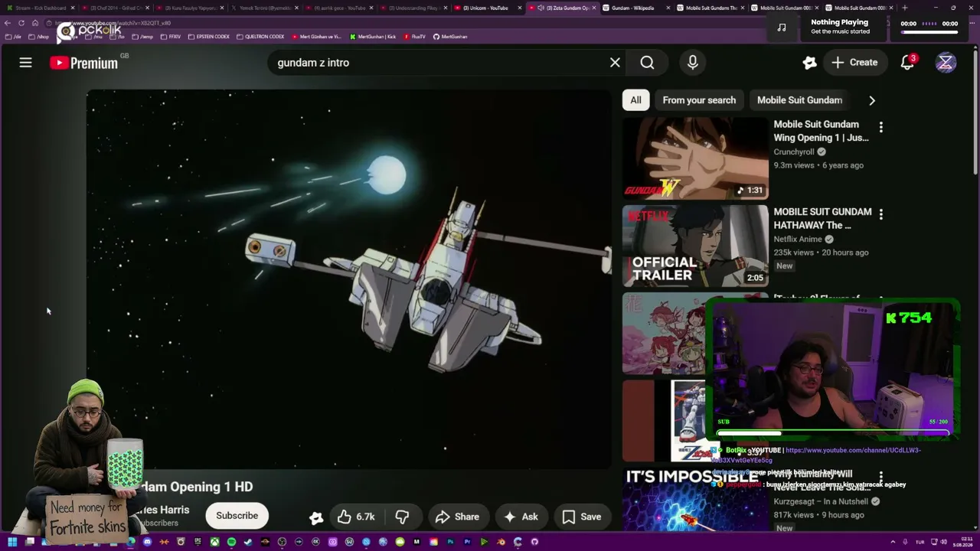The image size is (980, 551).
Task: Open the 'MertGunhan | Kick' bookmark
Action: point(371,37)
